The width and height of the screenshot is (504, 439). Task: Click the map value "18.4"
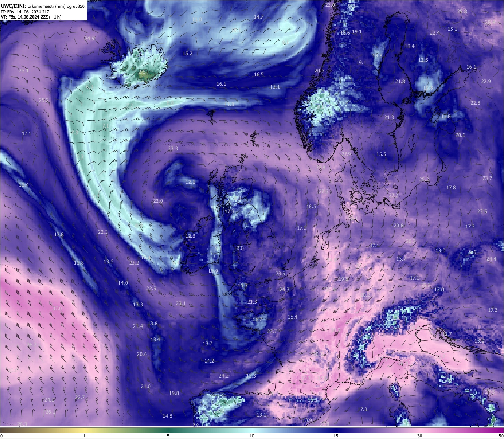pyautogui.click(x=409, y=46)
